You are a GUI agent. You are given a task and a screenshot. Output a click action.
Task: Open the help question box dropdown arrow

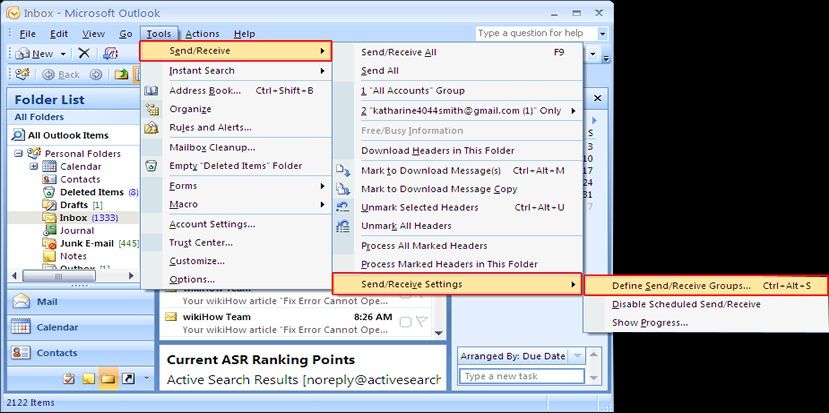[x=602, y=33]
